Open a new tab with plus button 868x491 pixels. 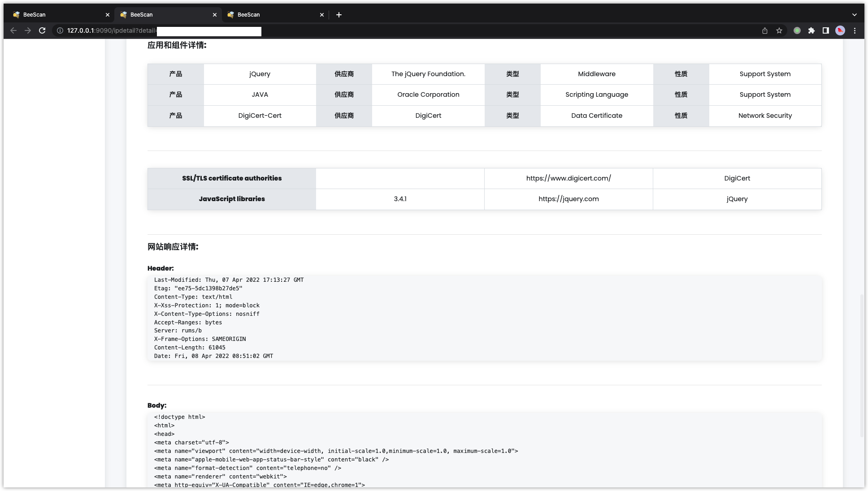pos(339,15)
